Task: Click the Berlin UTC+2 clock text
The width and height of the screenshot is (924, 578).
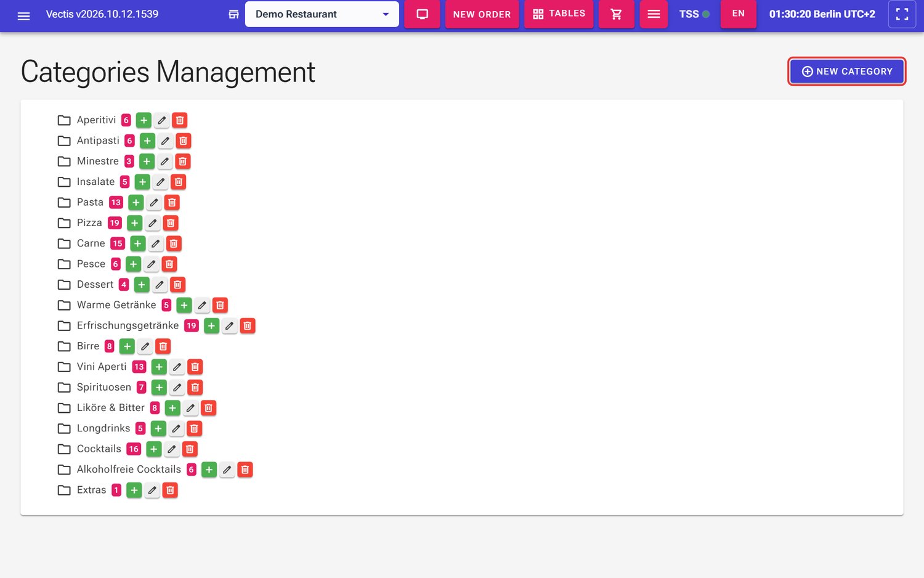Action: [x=822, y=14]
